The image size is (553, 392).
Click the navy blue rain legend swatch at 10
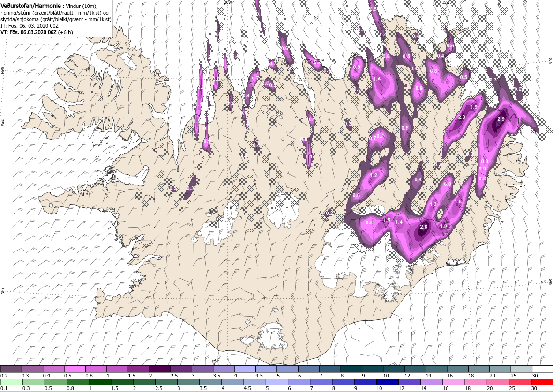pyautogui.click(x=387, y=383)
